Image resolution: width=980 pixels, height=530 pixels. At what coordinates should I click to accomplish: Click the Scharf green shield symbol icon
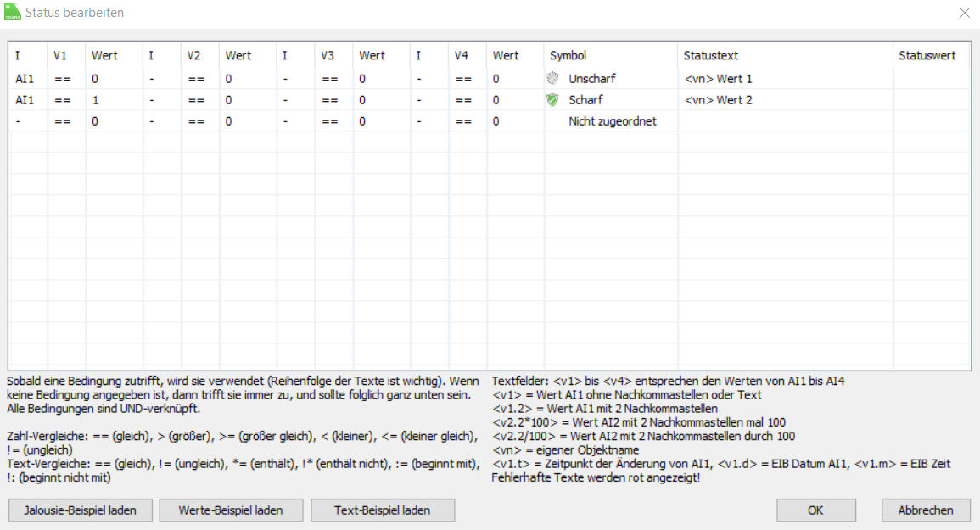[x=552, y=99]
